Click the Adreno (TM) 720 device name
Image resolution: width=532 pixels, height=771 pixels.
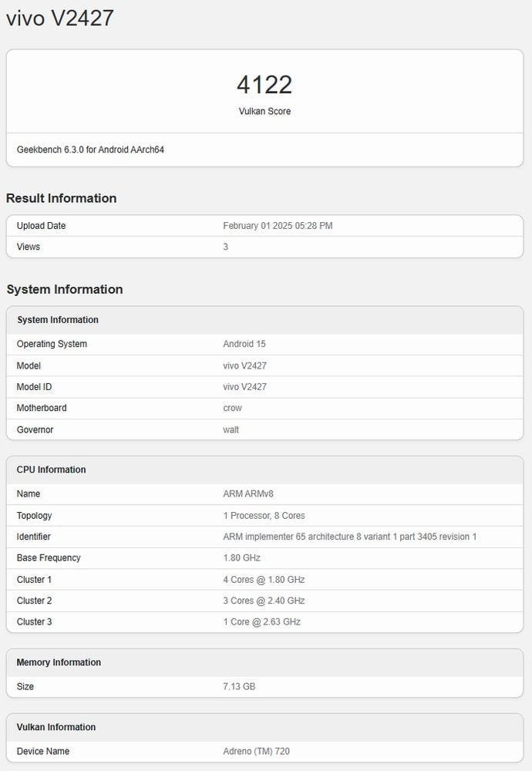tap(256, 751)
